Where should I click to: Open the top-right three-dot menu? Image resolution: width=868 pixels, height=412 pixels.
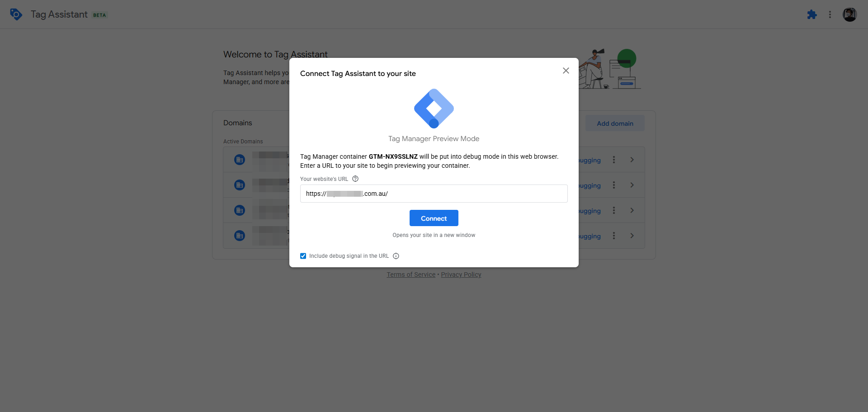coord(830,14)
